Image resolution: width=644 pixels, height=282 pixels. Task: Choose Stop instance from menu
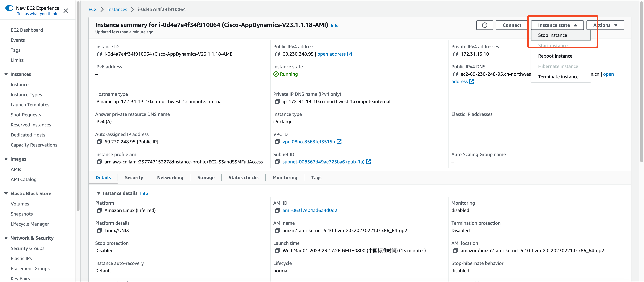(561, 35)
